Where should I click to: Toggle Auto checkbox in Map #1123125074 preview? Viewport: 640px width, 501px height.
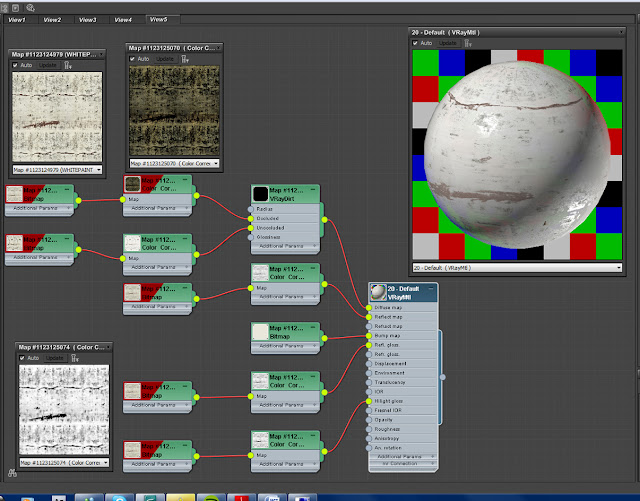coord(22,358)
